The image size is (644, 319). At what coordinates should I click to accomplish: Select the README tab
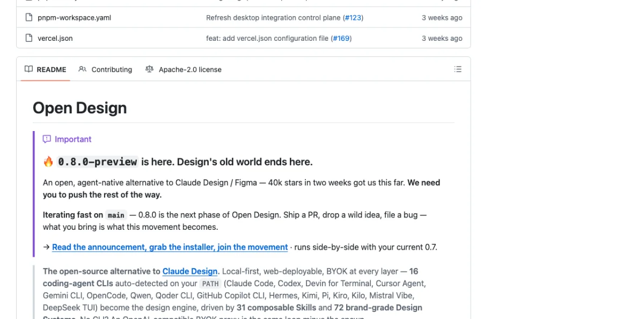tap(46, 69)
